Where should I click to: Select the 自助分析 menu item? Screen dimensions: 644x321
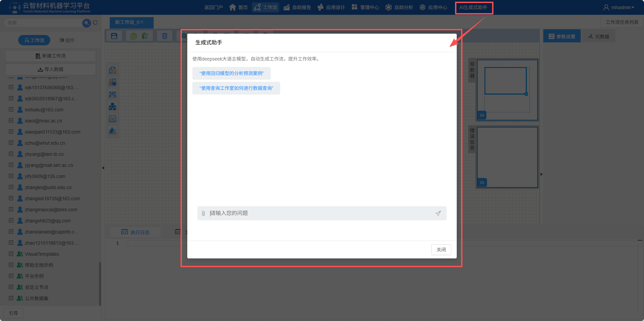[x=399, y=7]
